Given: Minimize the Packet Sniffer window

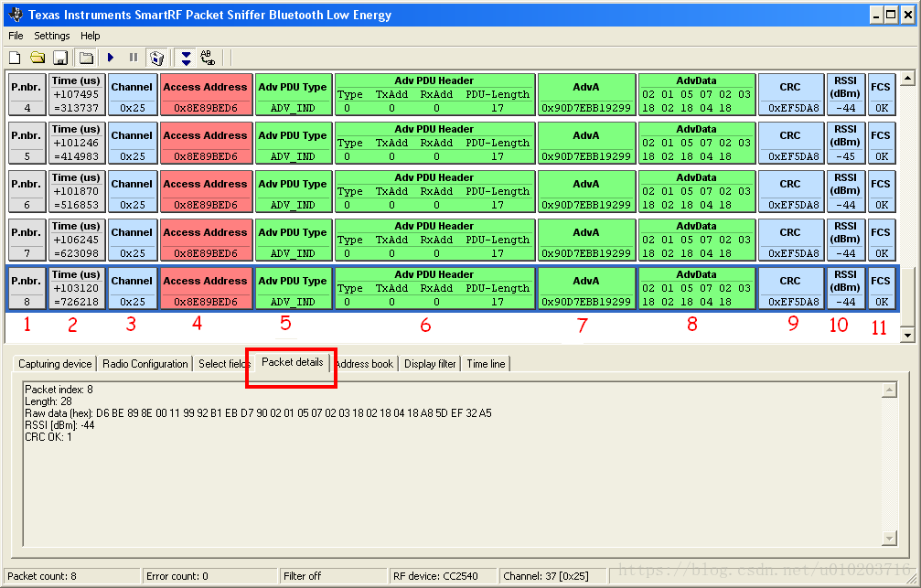Looking at the screenshot, I should tap(876, 15).
